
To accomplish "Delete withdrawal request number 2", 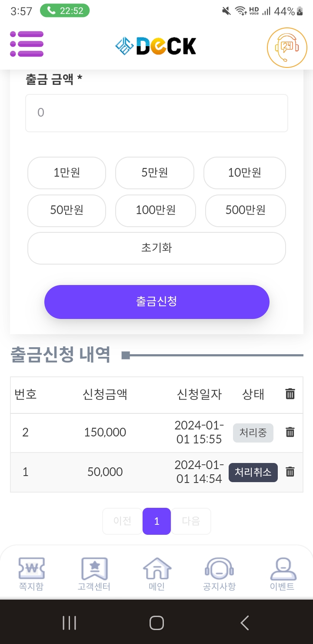I will [x=290, y=432].
